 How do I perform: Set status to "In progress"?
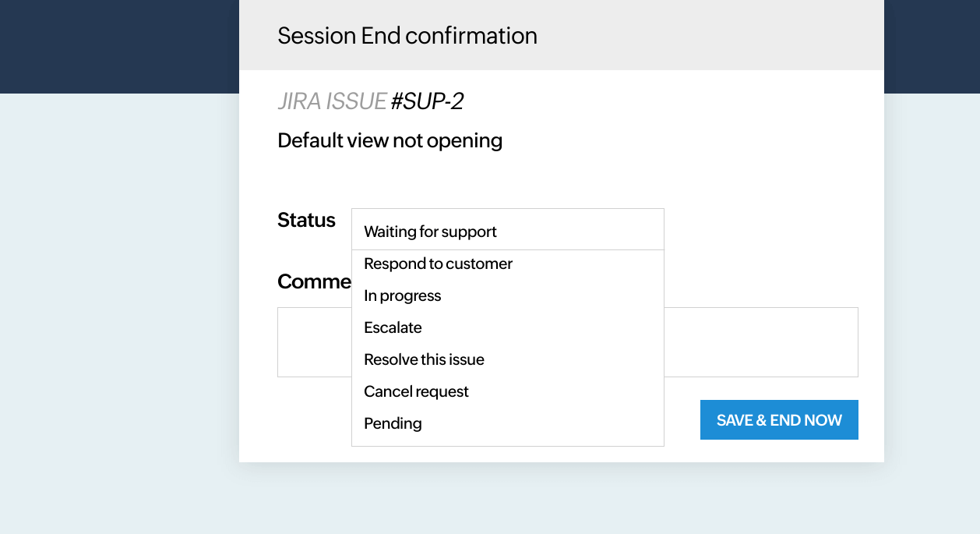[x=402, y=295]
